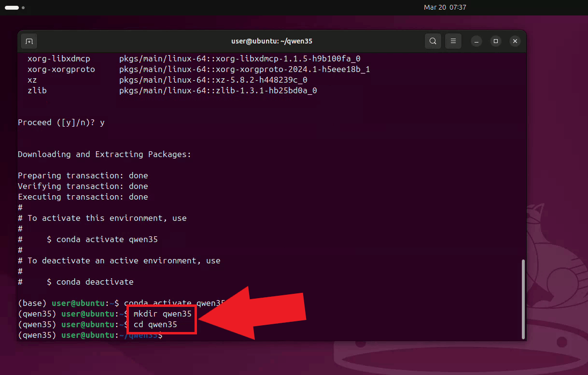
Task: Click the magnifying glass to find text
Action: (433, 41)
